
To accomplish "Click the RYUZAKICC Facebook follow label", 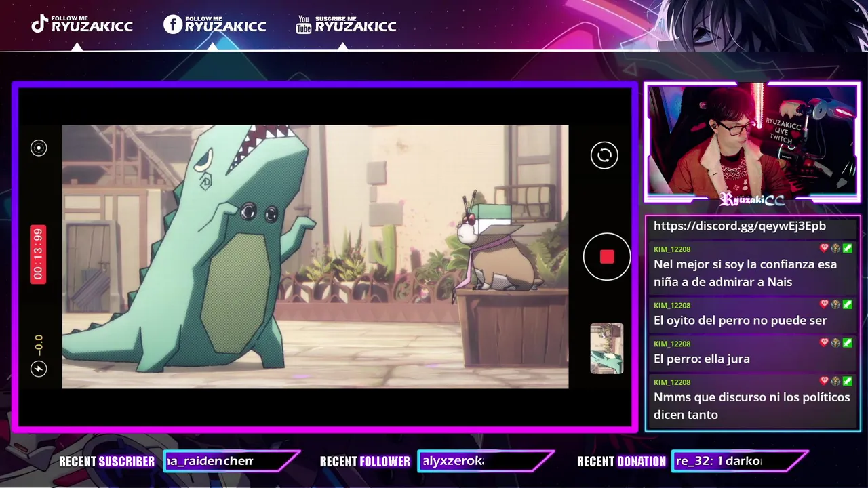I will pyautogui.click(x=225, y=26).
